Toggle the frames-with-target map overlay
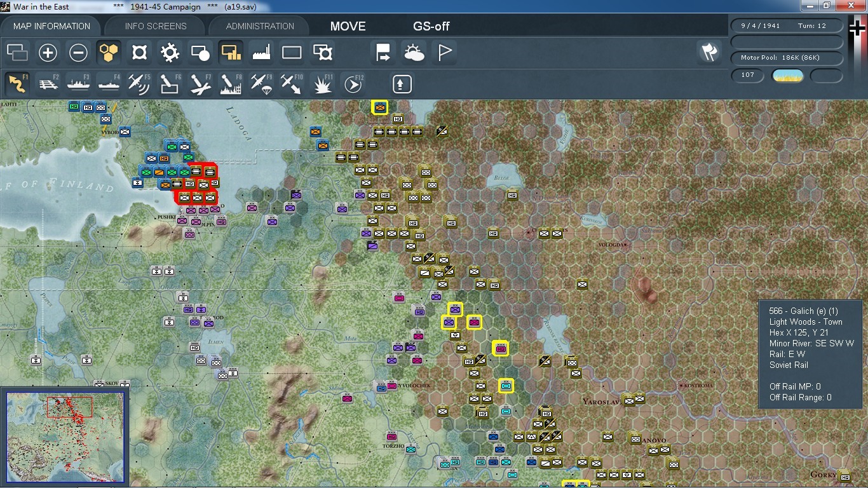The height and width of the screenshot is (488, 868). coord(323,53)
